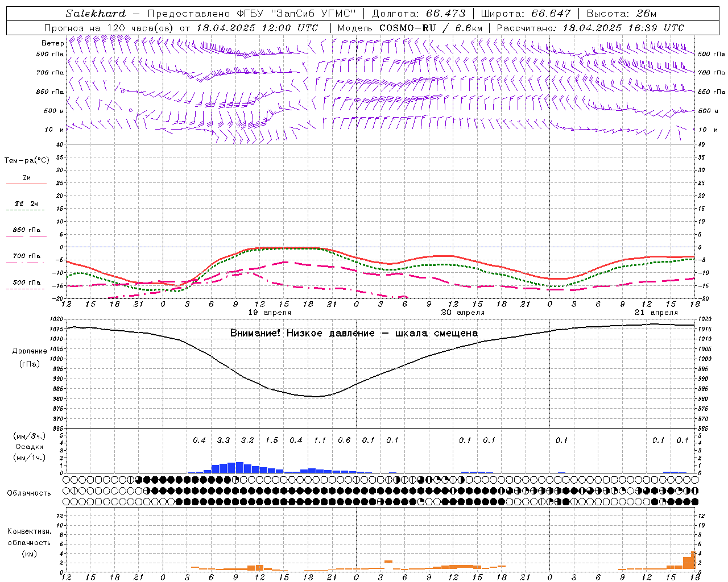This screenshot has width=728, height=582.
Task: Click the 'Конвективн.' convective cloud label
Action: (29, 531)
